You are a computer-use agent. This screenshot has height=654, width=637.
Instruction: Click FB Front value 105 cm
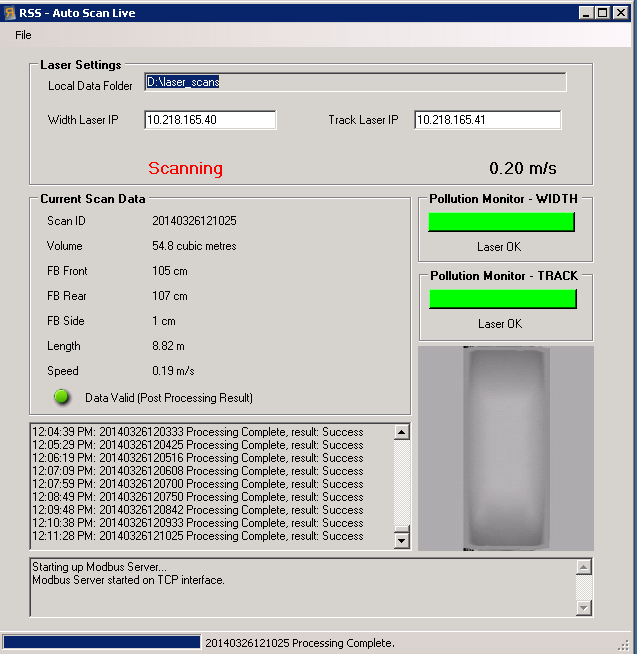tap(170, 271)
